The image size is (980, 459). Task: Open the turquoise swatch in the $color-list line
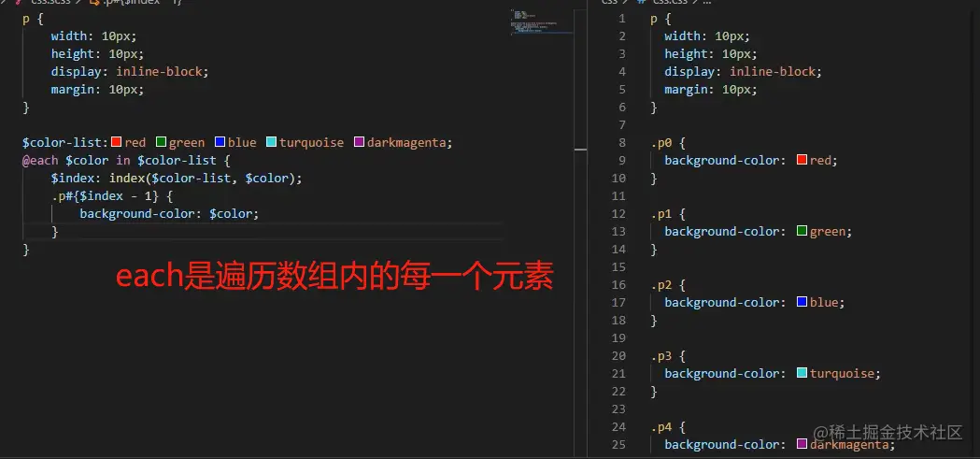point(271,142)
